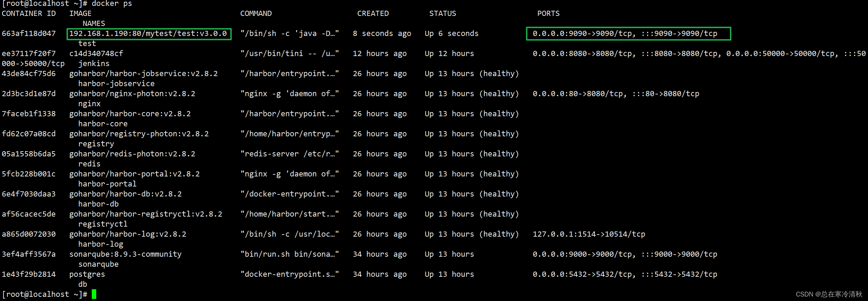Click container ID 2d3bc3d1e87d
Viewport: 868px width, 301px height.
29,94
